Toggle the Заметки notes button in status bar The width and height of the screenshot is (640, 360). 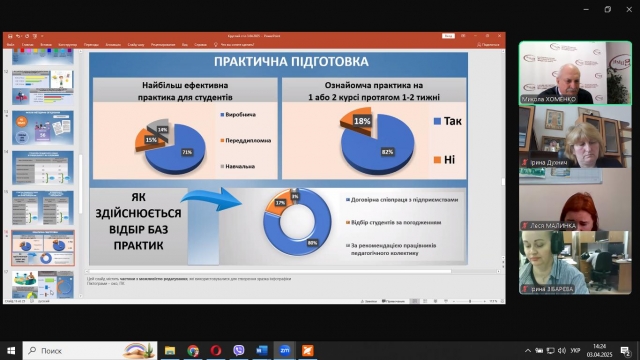369,301
